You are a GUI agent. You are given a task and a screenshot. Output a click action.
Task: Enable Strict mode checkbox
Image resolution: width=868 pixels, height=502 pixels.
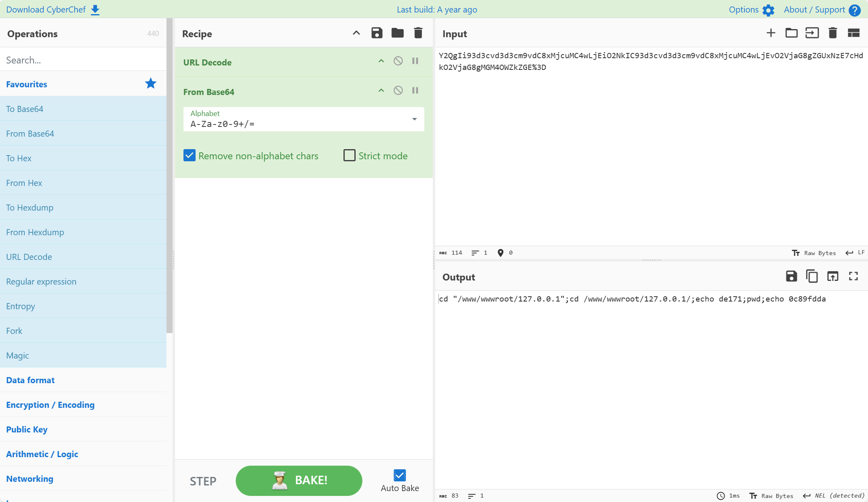[x=349, y=156]
